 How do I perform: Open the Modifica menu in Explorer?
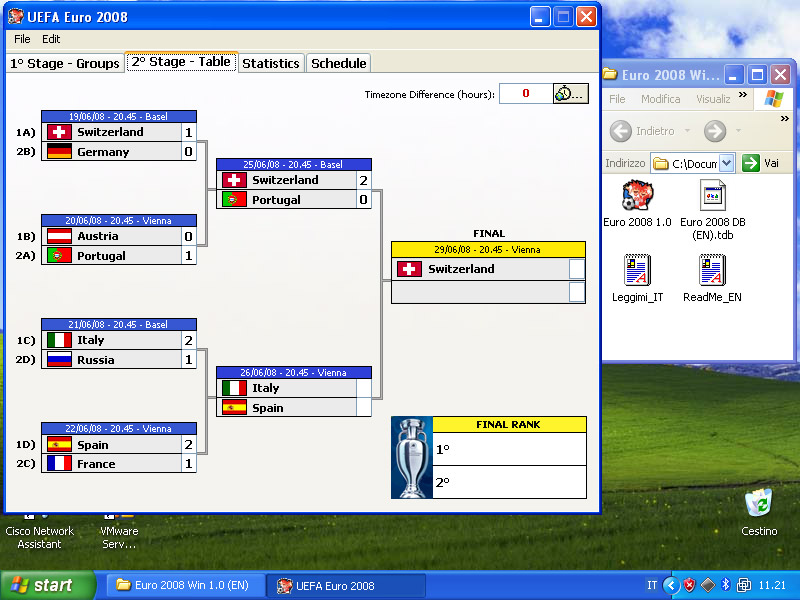pos(661,99)
